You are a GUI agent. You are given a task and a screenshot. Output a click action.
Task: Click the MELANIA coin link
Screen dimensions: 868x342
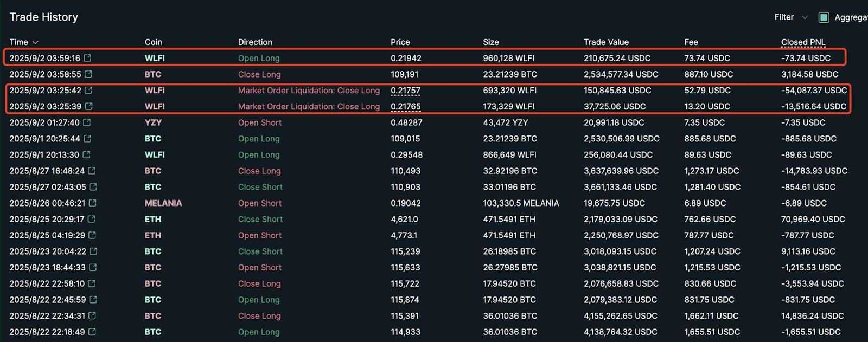pos(163,203)
